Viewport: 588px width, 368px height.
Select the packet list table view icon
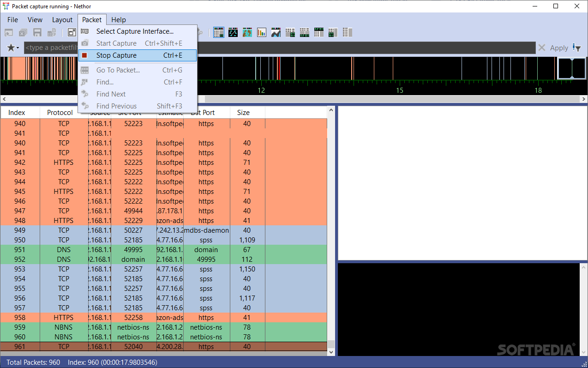point(219,32)
